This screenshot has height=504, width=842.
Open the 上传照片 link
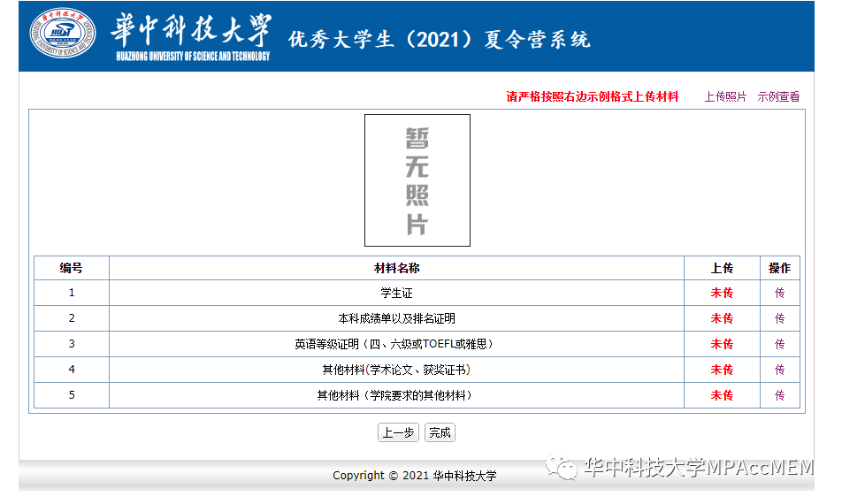pos(725,96)
